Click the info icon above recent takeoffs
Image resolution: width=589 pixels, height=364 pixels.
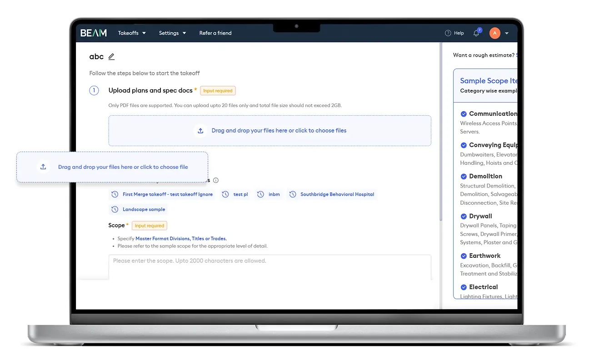[216, 180]
